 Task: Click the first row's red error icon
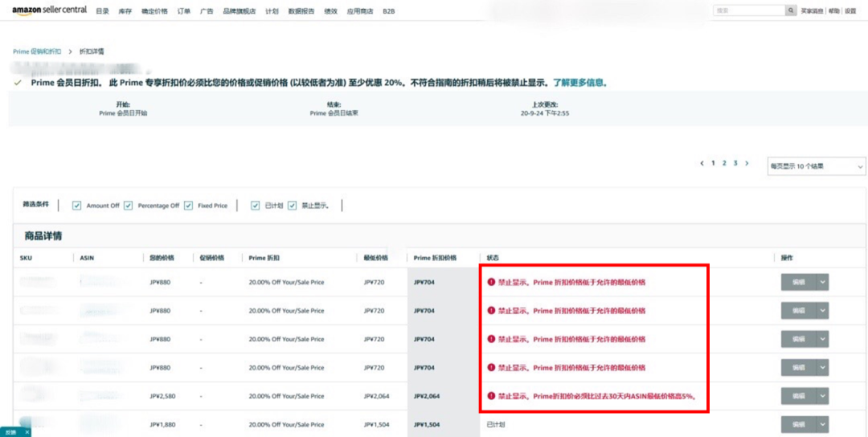[x=491, y=282]
